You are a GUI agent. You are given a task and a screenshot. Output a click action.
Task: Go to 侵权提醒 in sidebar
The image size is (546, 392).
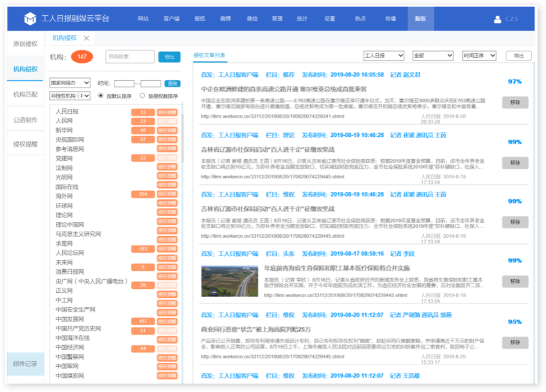click(x=25, y=144)
